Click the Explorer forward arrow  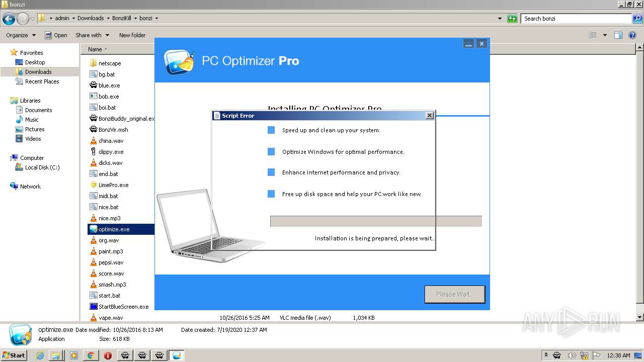coord(23,19)
